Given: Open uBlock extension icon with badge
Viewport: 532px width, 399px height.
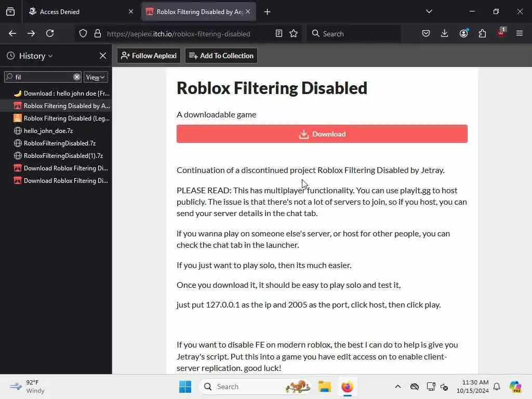Looking at the screenshot, I should [x=501, y=33].
